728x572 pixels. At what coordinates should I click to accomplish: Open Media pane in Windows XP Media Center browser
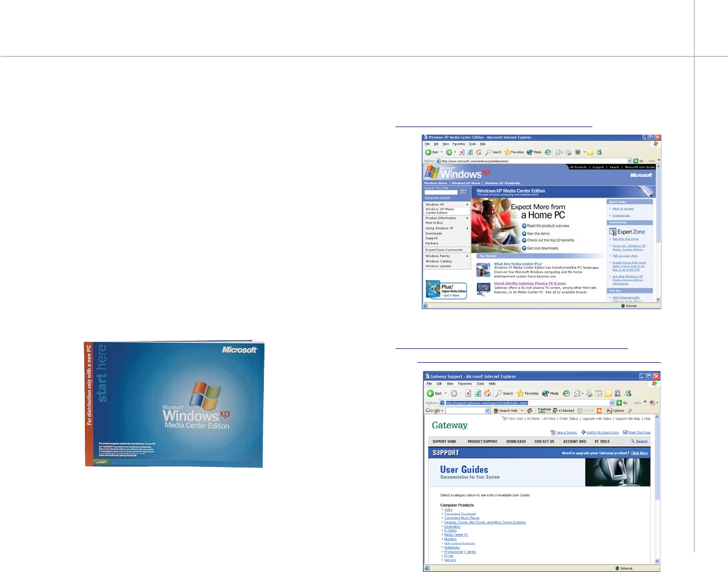[534, 153]
